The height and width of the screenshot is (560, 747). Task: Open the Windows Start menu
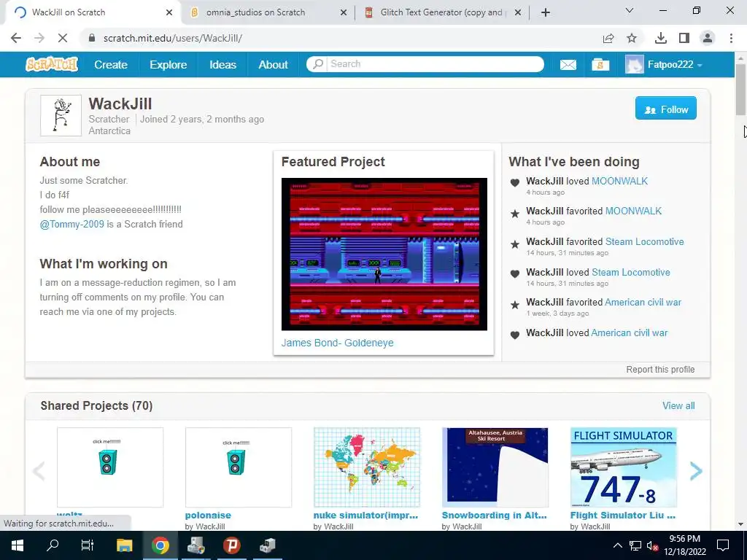coord(18,545)
